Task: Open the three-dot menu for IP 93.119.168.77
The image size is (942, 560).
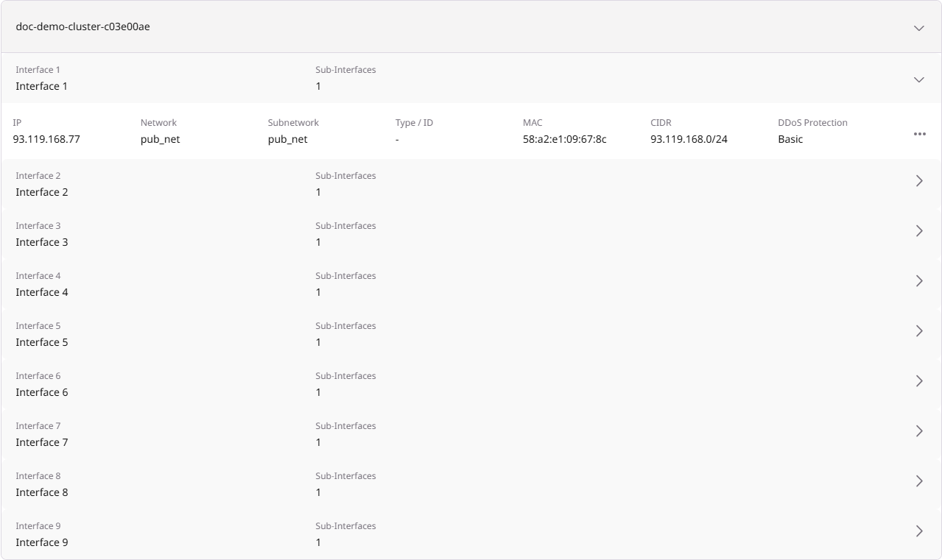Action: 919,134
